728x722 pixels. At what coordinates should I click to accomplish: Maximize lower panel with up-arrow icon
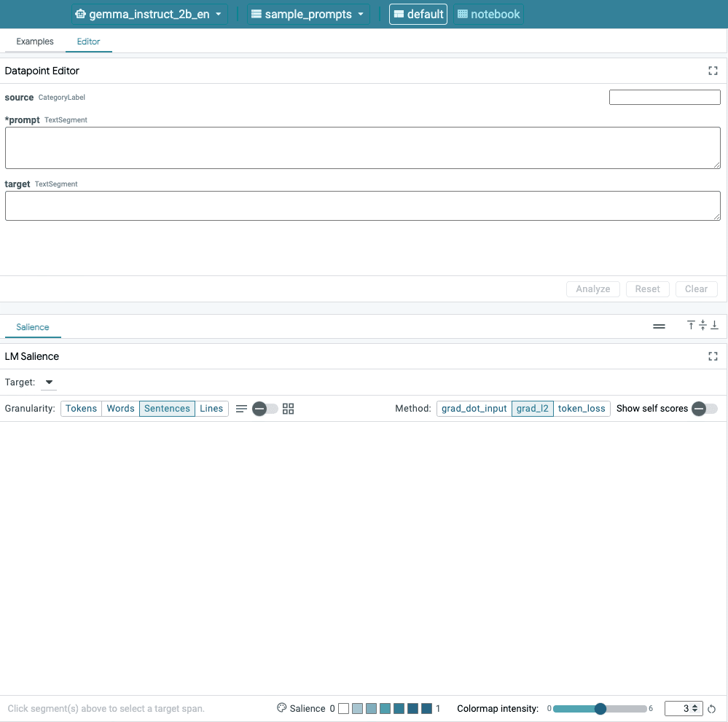point(691,325)
